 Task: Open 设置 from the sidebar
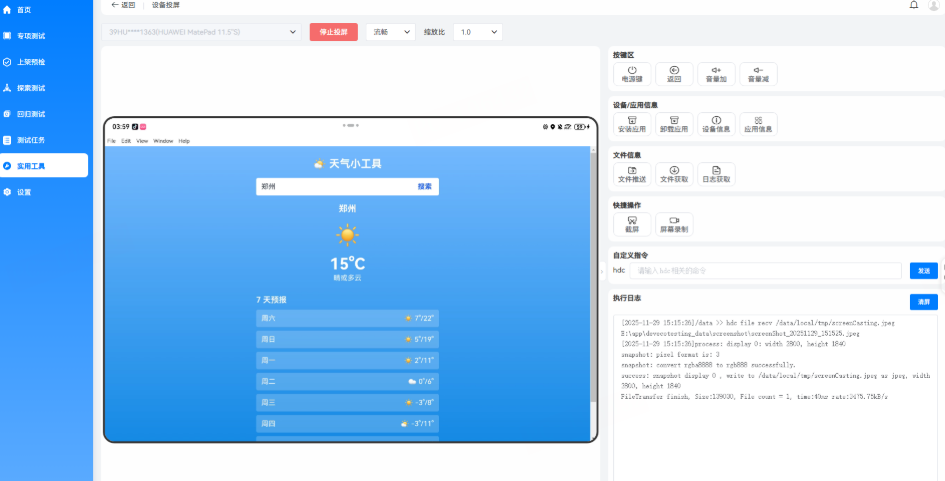(x=17, y=192)
